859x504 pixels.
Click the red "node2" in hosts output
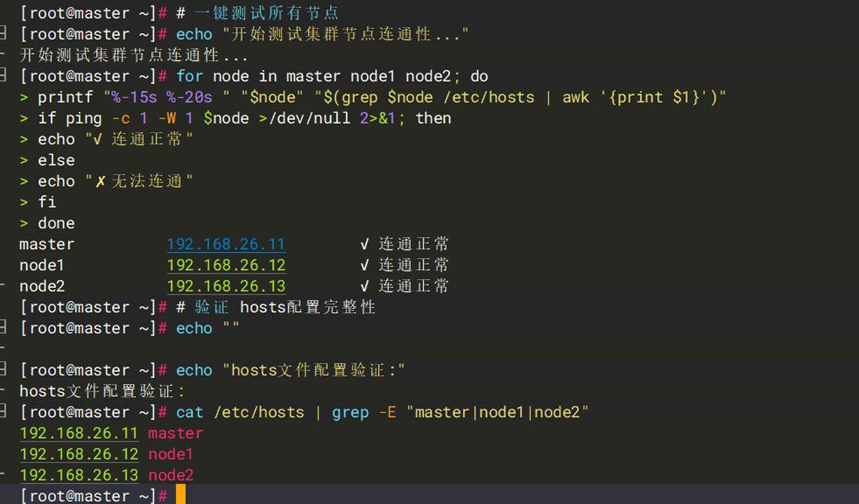pos(171,475)
